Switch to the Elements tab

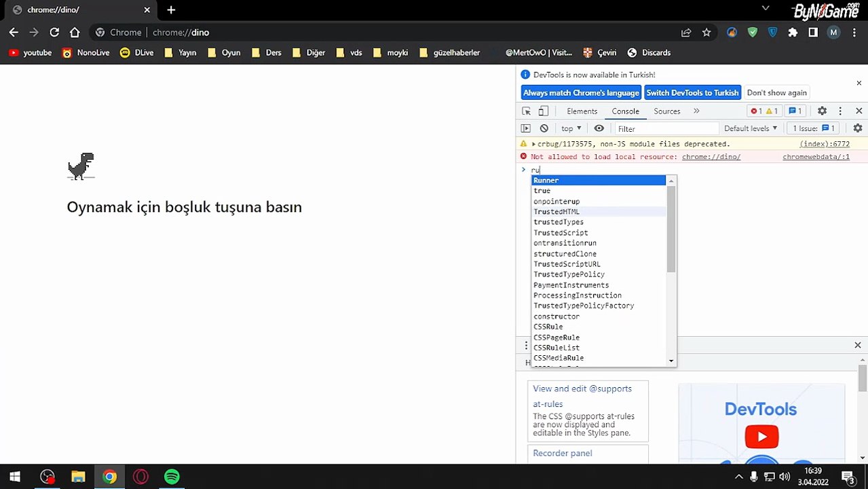(x=582, y=111)
